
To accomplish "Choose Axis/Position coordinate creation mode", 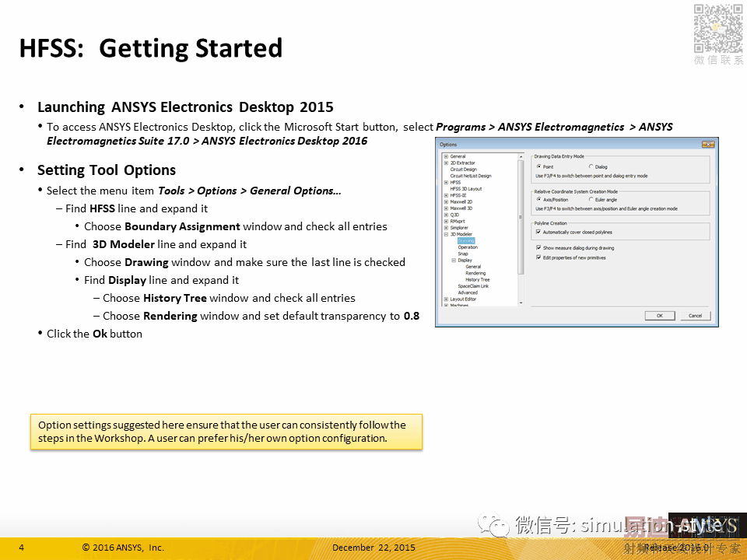I will point(538,200).
